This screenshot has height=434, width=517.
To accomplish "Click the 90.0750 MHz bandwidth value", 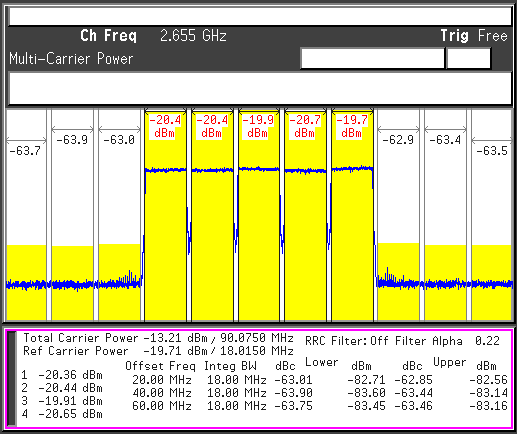I will [257, 338].
